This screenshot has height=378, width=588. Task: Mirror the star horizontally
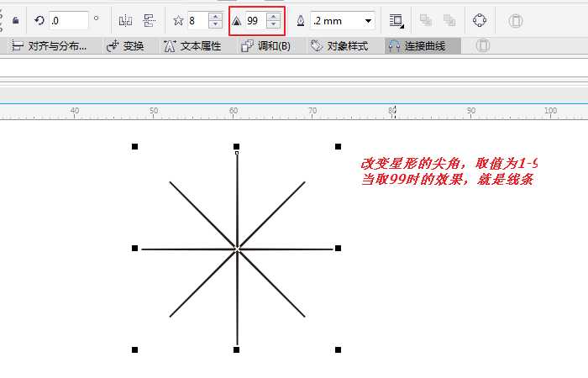click(x=125, y=21)
